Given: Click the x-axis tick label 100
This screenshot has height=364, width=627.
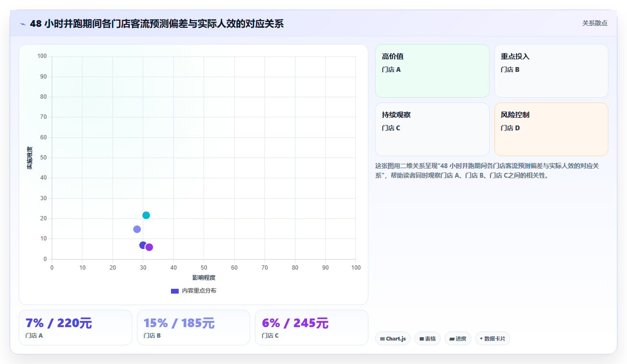Looking at the screenshot, I should [356, 268].
